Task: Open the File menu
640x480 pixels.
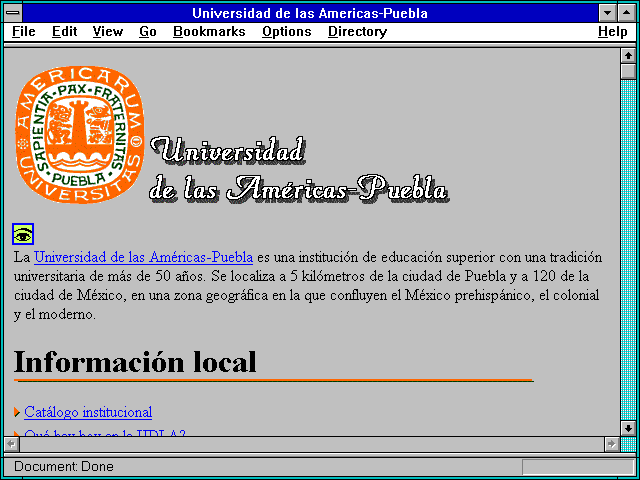Action: 24,31
